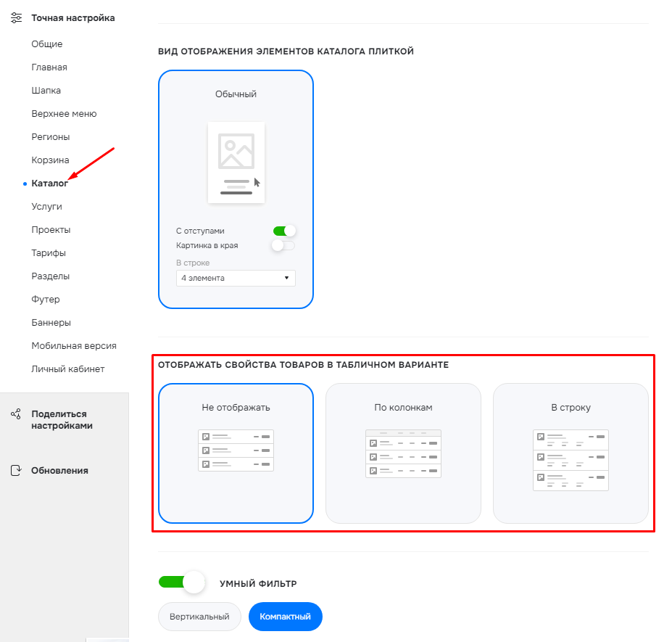Click the fine-tuning sliders icon

16,18
